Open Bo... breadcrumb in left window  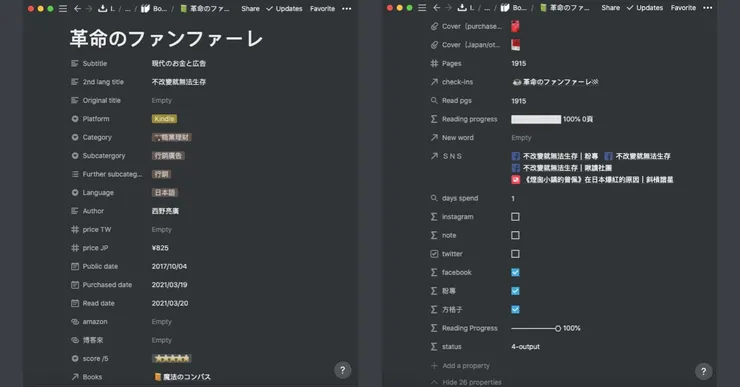pyautogui.click(x=154, y=8)
